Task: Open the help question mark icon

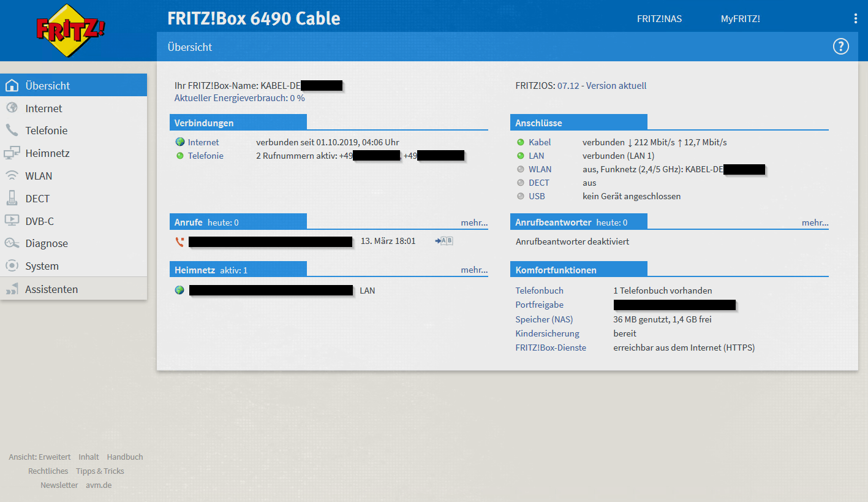Action: [x=841, y=47]
